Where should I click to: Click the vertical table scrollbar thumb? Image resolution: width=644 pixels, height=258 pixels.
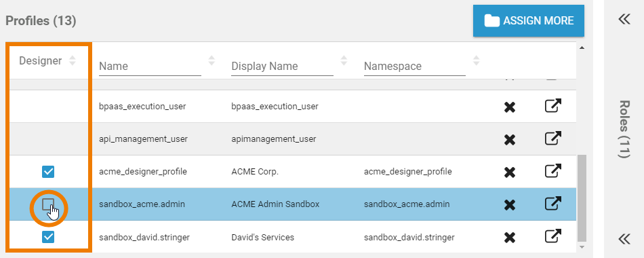pyautogui.click(x=582, y=198)
